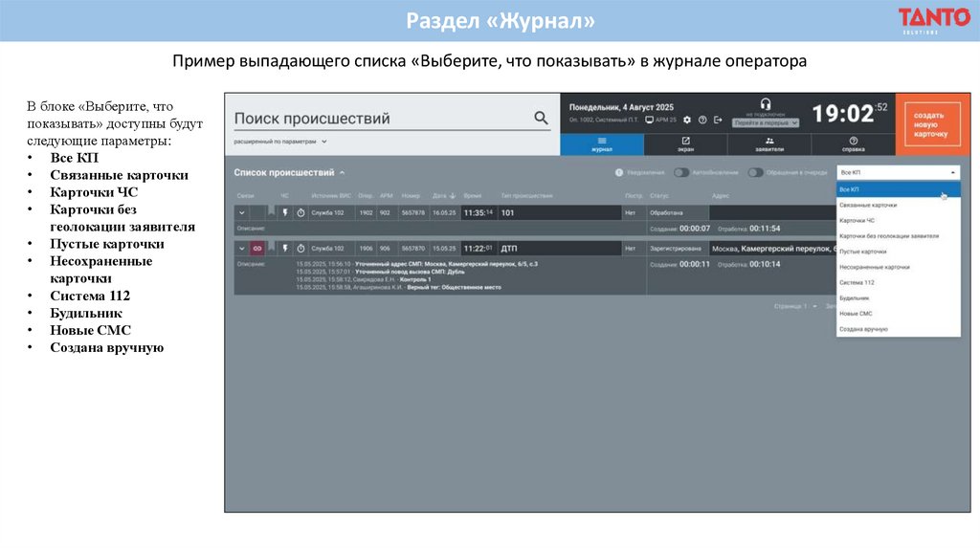Click Создание time 00:00:11

695,264
